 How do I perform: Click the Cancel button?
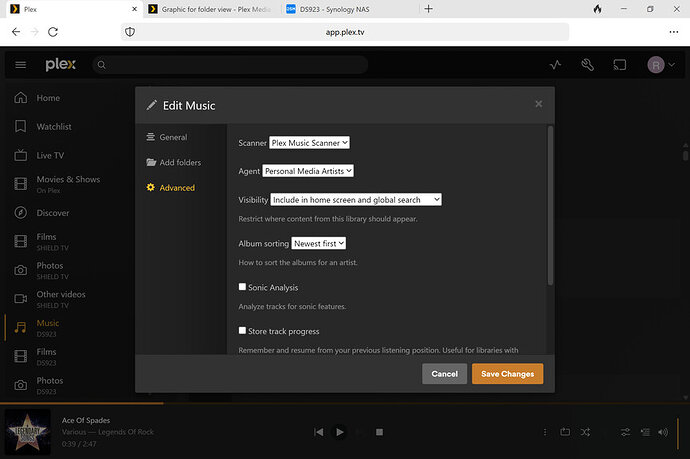pos(444,374)
